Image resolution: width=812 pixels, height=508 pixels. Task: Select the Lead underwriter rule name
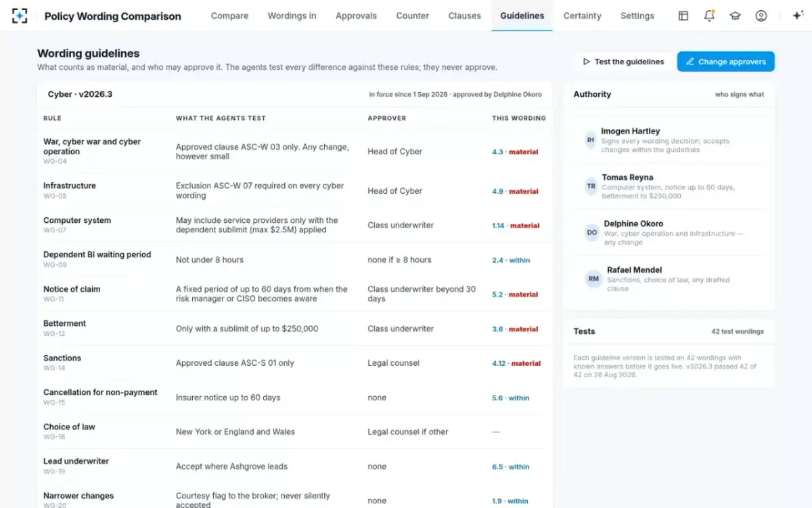pyautogui.click(x=76, y=461)
